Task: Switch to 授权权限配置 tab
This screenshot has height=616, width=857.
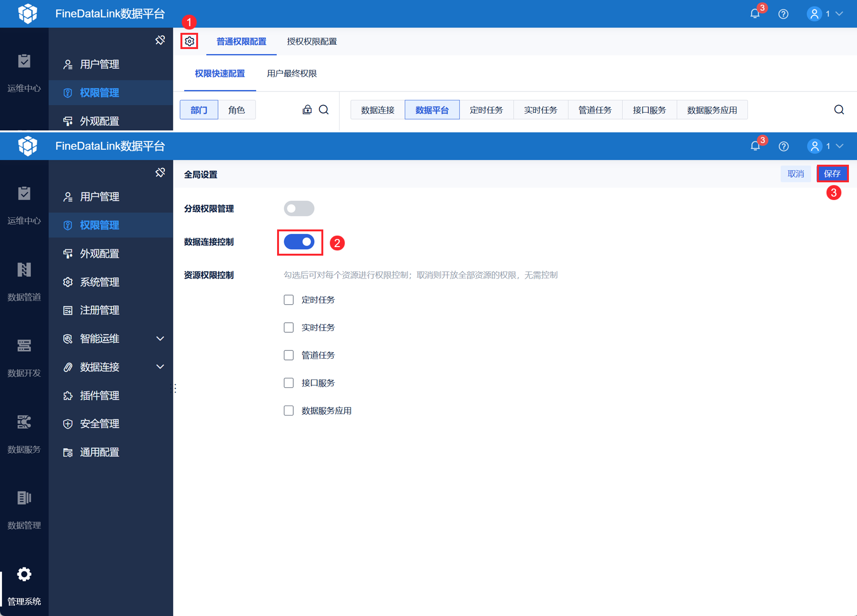Action: tap(312, 41)
